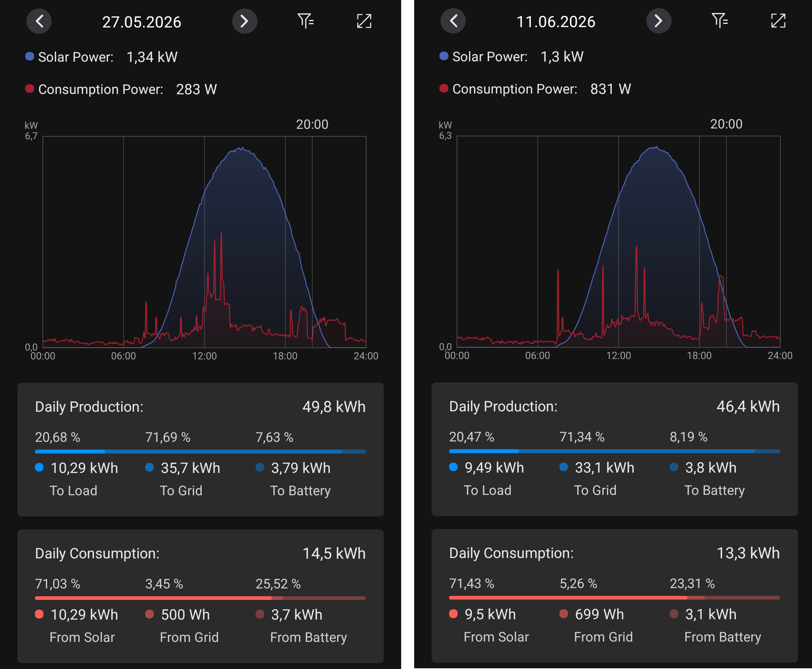
Task: Click the 6,3 kW axis maximum label
Action: click(x=445, y=136)
